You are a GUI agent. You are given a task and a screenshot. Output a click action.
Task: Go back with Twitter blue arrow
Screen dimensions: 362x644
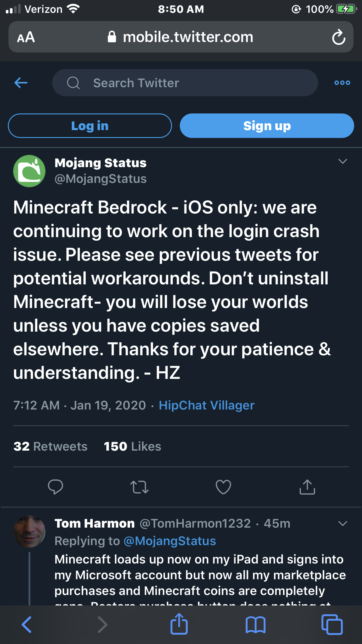(21, 83)
